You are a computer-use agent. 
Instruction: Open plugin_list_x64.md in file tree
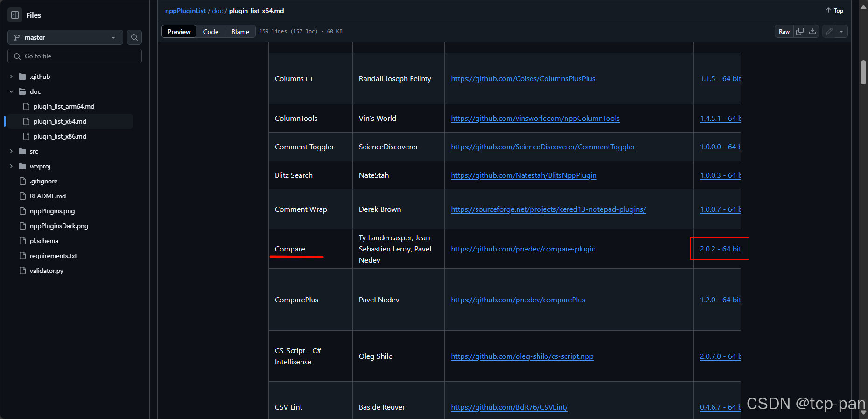[60, 121]
